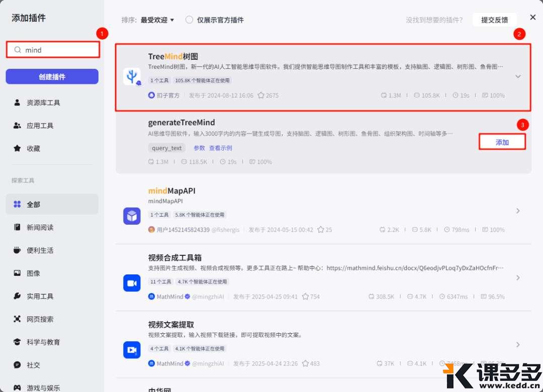
Task: Click the star icon showing 2675
Action: [261, 95]
